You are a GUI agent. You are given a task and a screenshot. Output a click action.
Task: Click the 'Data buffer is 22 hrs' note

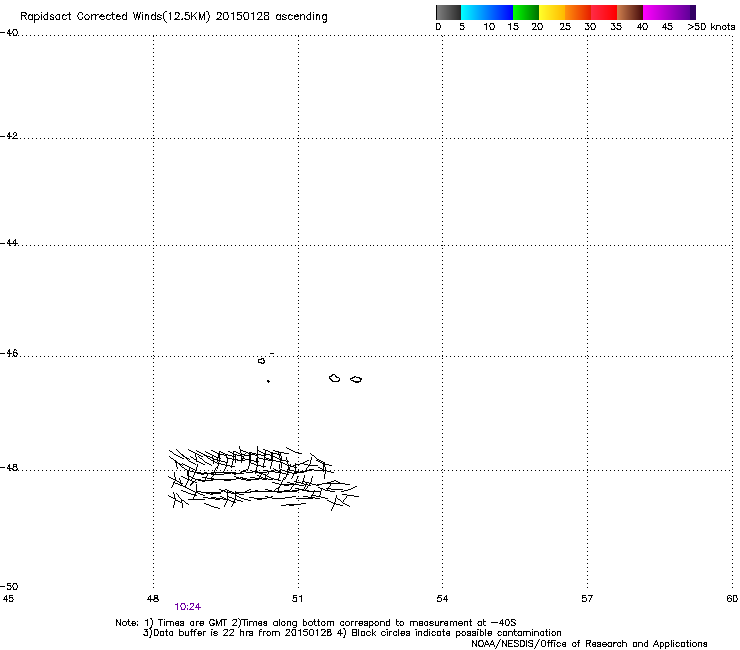point(352,633)
